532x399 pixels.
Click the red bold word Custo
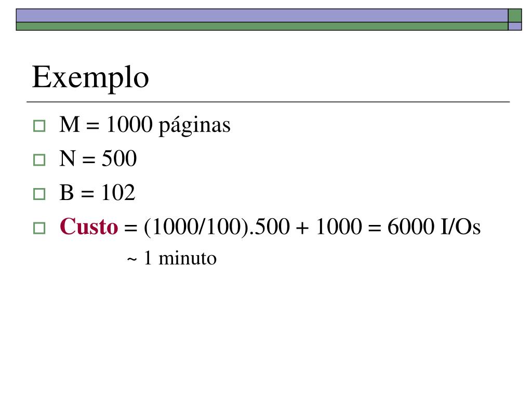coord(89,227)
